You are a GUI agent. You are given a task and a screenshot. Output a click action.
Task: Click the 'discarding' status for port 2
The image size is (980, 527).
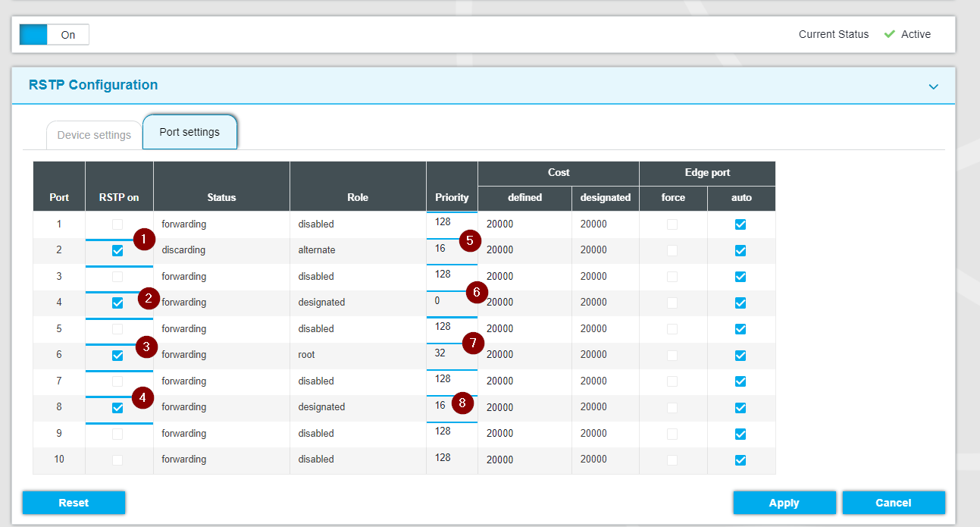click(183, 250)
